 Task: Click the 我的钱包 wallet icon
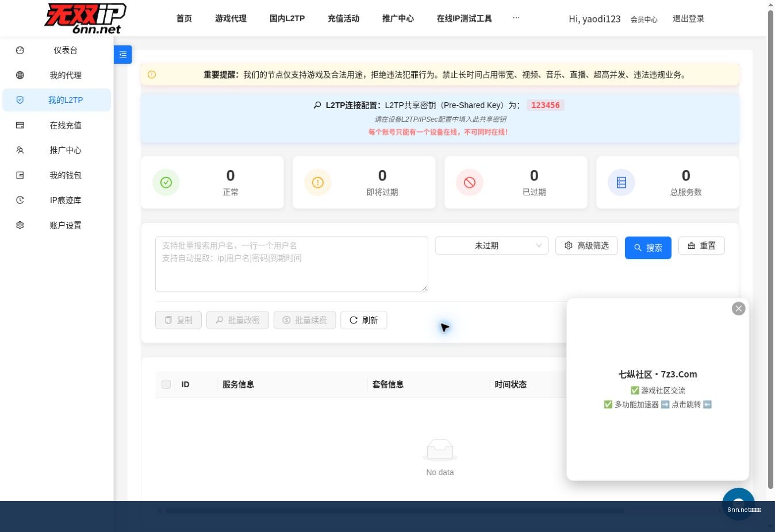click(x=20, y=175)
